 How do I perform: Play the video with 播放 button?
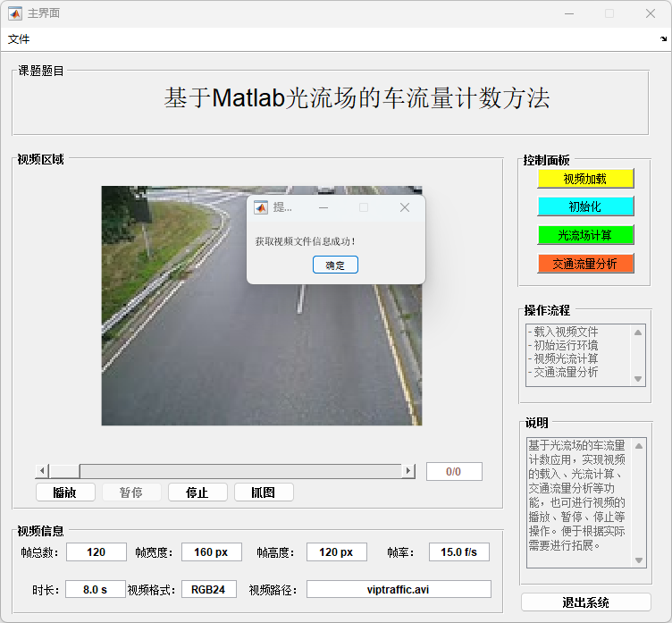[x=65, y=493]
